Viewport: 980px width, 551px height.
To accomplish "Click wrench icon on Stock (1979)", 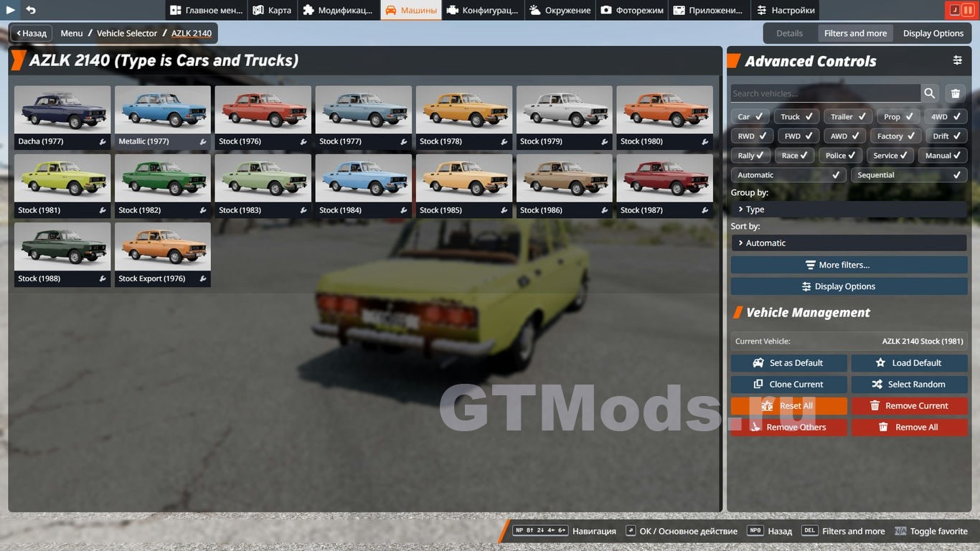I will click(605, 142).
